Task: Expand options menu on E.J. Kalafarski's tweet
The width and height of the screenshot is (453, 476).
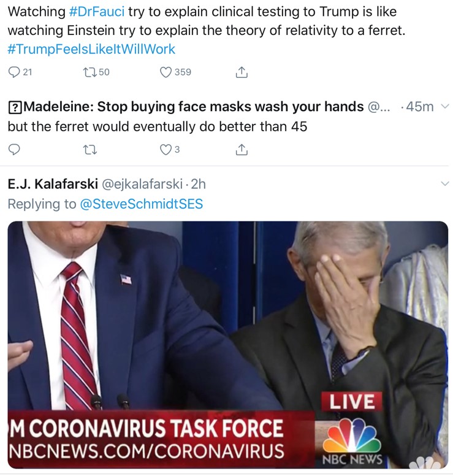Action: pos(445,184)
